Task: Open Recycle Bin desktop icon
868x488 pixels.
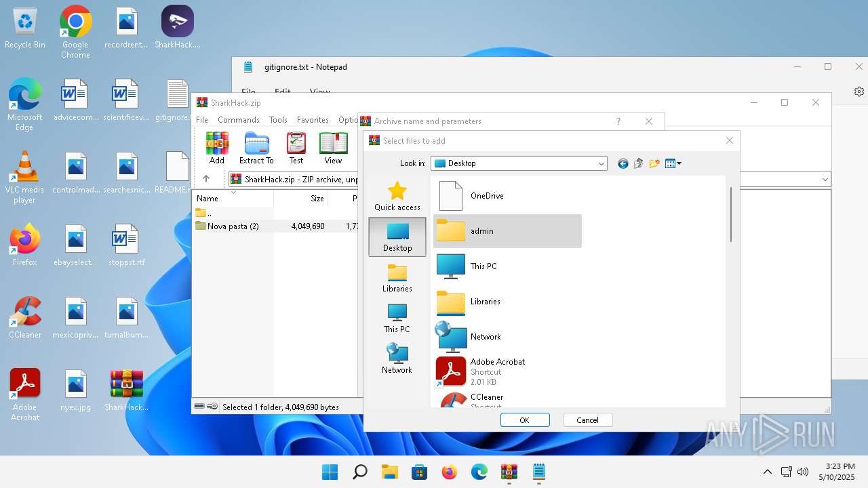Action: coord(25,28)
